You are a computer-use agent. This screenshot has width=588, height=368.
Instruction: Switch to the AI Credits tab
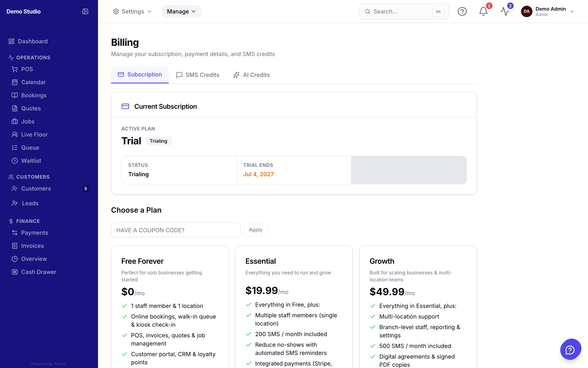[x=251, y=75]
